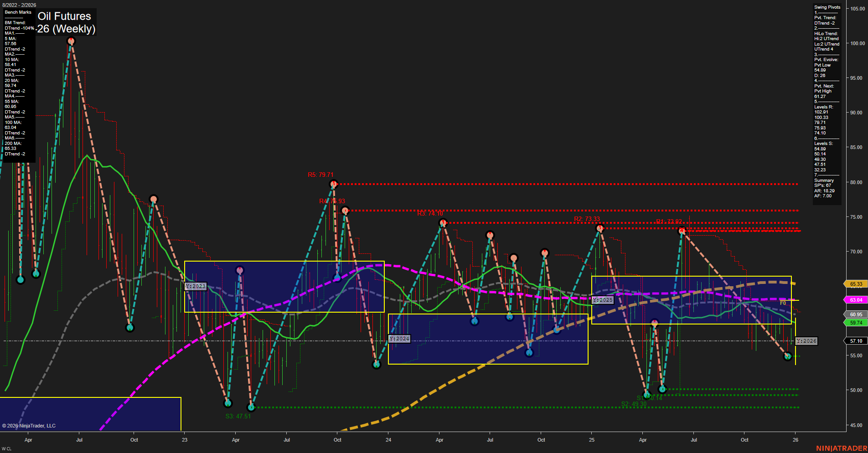This screenshot has width=868, height=453.
Task: Toggle the Swing Pivots panel display
Action: [x=825, y=7]
